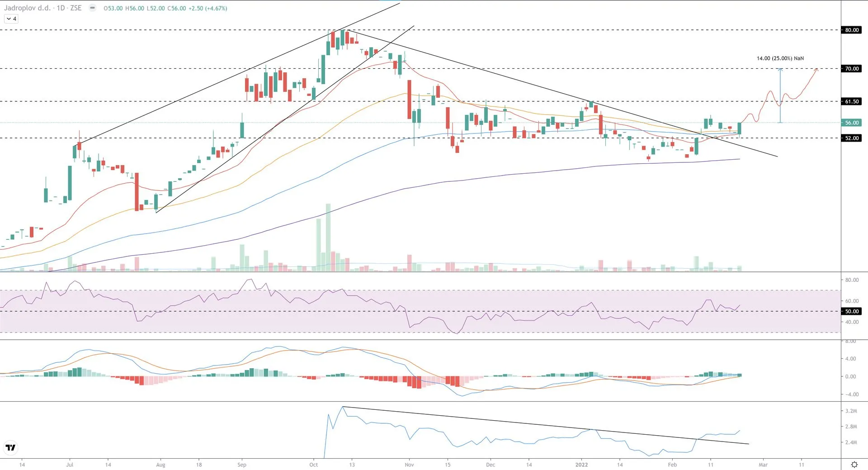This screenshot has height=470, width=868.
Task: Open chart settings gear icon
Action: tap(854, 465)
